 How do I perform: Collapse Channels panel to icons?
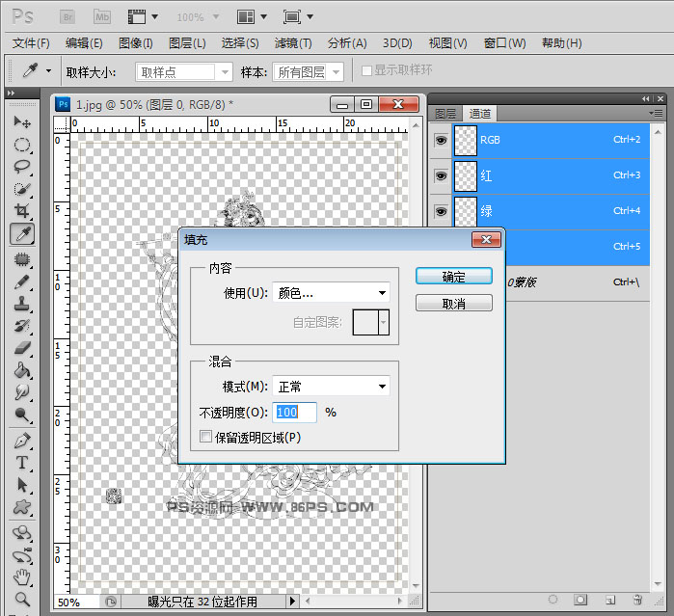click(646, 99)
